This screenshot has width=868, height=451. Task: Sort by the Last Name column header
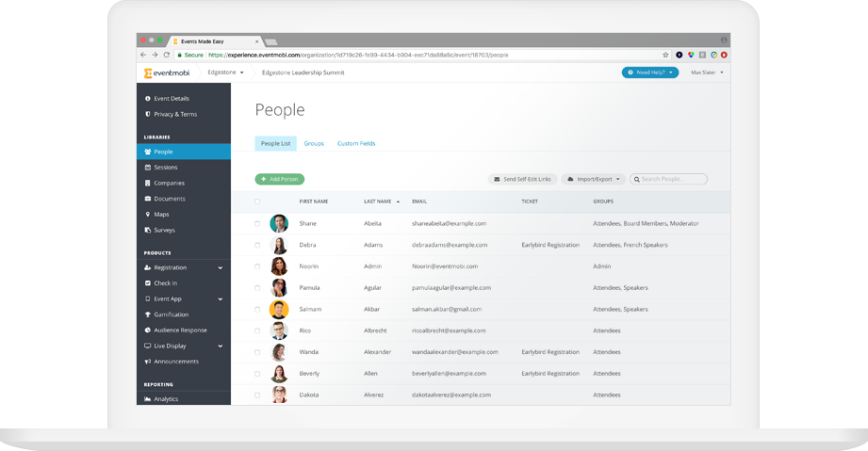click(x=377, y=201)
